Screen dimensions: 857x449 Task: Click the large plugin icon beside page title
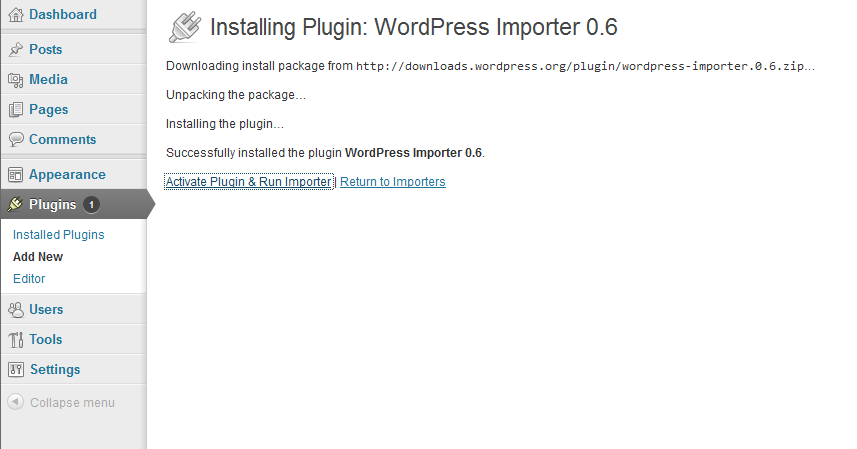[x=185, y=27]
